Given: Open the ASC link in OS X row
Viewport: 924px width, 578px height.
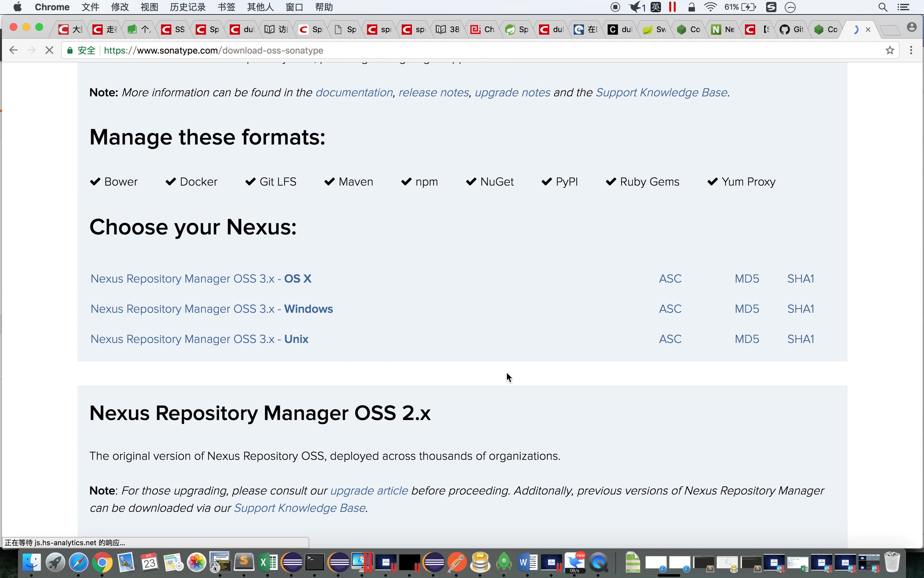Looking at the screenshot, I should pyautogui.click(x=670, y=279).
